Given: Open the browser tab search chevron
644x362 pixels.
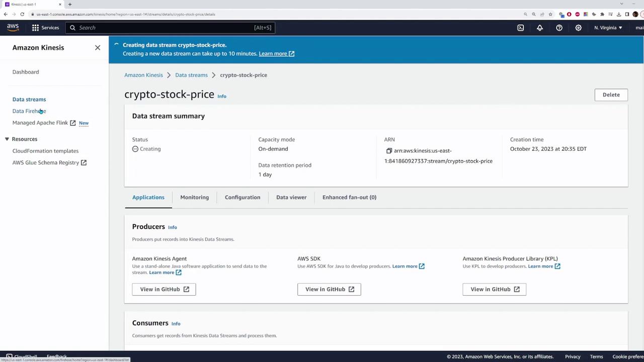Looking at the screenshot, I should [x=621, y=4].
